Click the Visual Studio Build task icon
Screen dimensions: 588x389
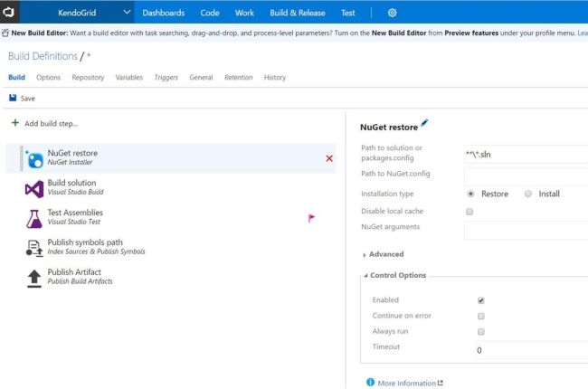tap(34, 189)
